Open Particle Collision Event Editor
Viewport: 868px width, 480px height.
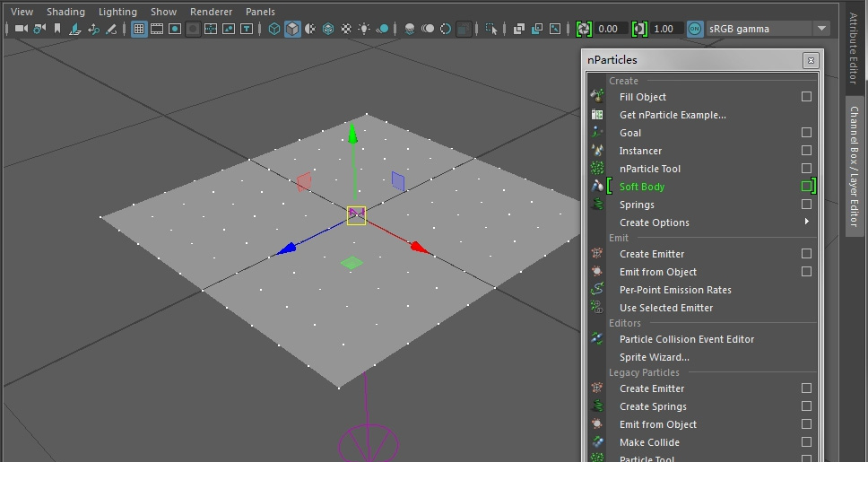click(x=687, y=339)
